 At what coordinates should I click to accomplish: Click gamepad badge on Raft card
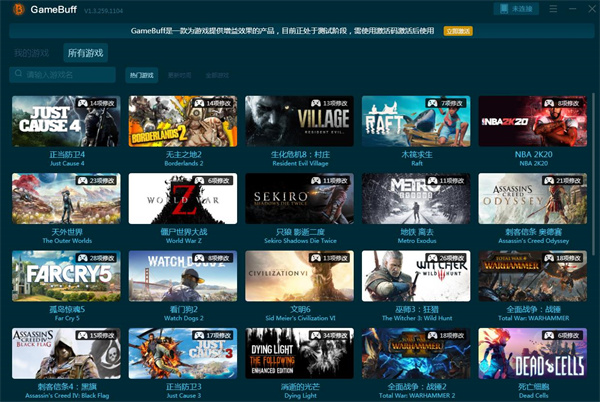(445, 103)
